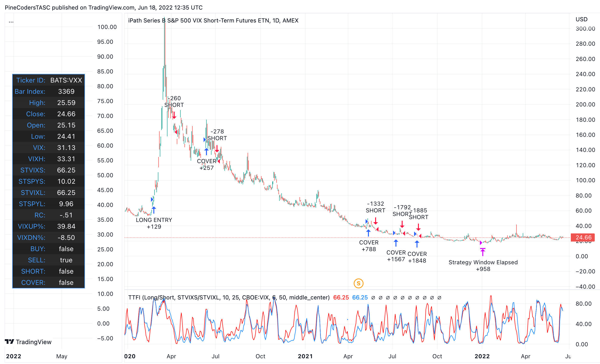The width and height of the screenshot is (600, 364).
Task: Click the blue arrow above COVER +1848
Action: click(417, 244)
